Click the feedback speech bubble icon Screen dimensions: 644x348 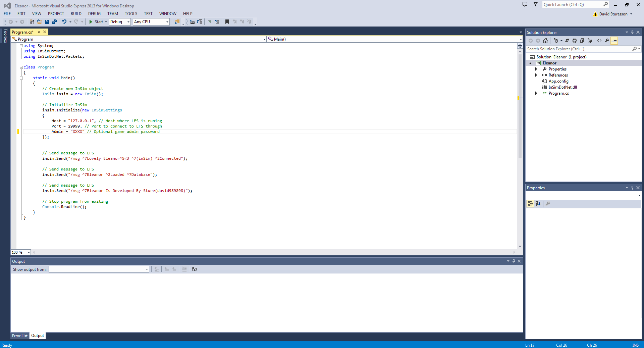(525, 4)
